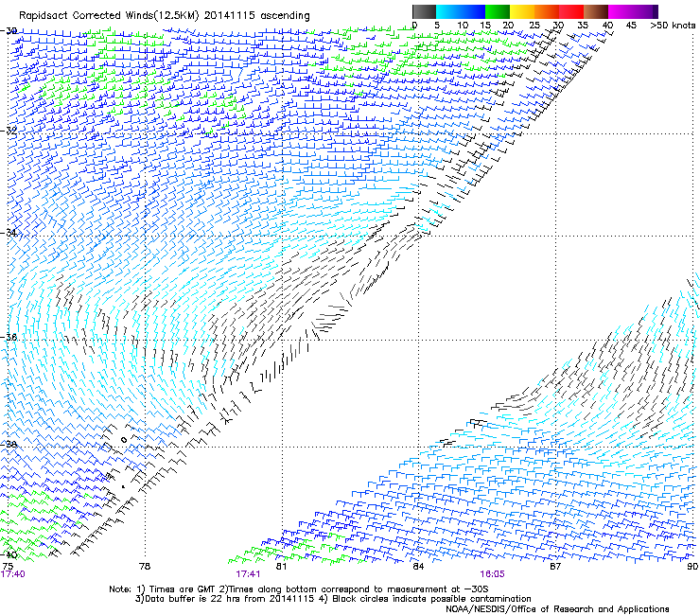Click latitude axis label '-38'

9,444
